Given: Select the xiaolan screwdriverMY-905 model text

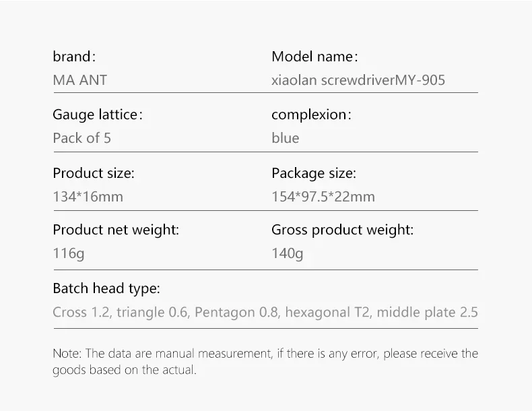Looking at the screenshot, I should tap(358, 80).
